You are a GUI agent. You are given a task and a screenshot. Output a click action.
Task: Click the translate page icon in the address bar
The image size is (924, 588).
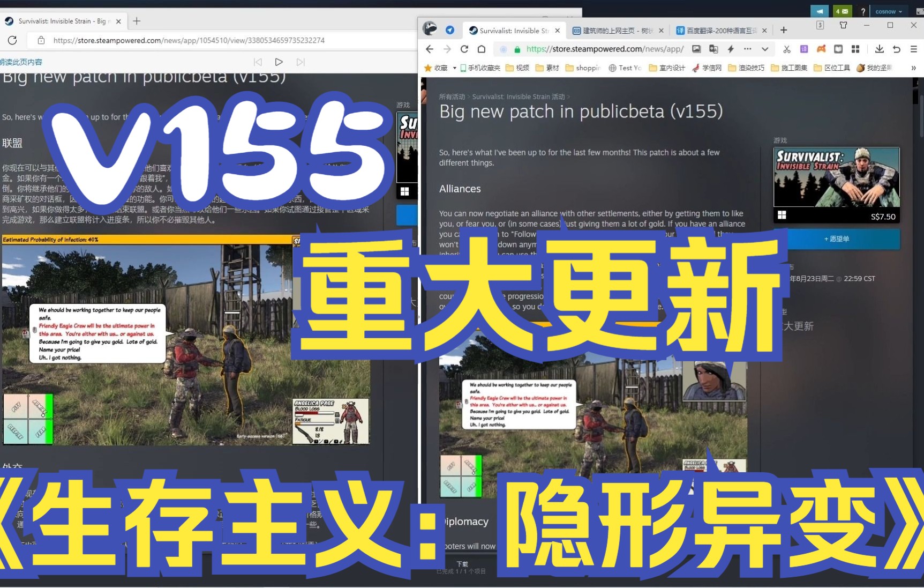tap(713, 49)
